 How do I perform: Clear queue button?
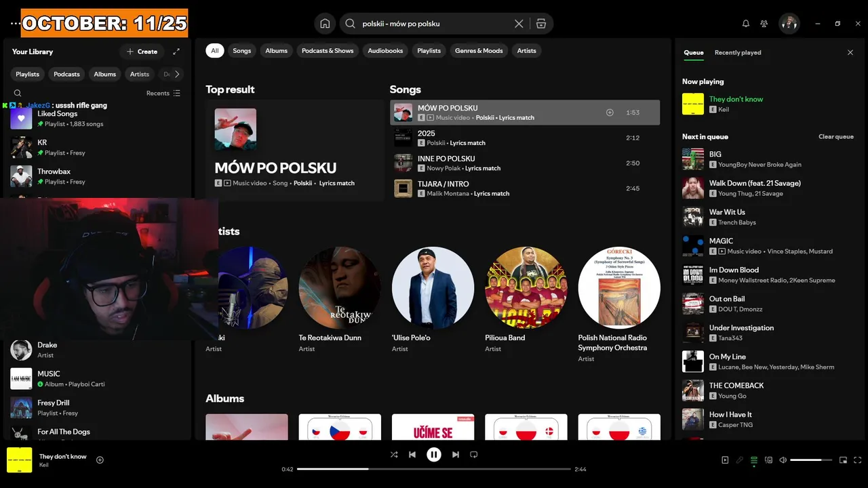coord(836,137)
